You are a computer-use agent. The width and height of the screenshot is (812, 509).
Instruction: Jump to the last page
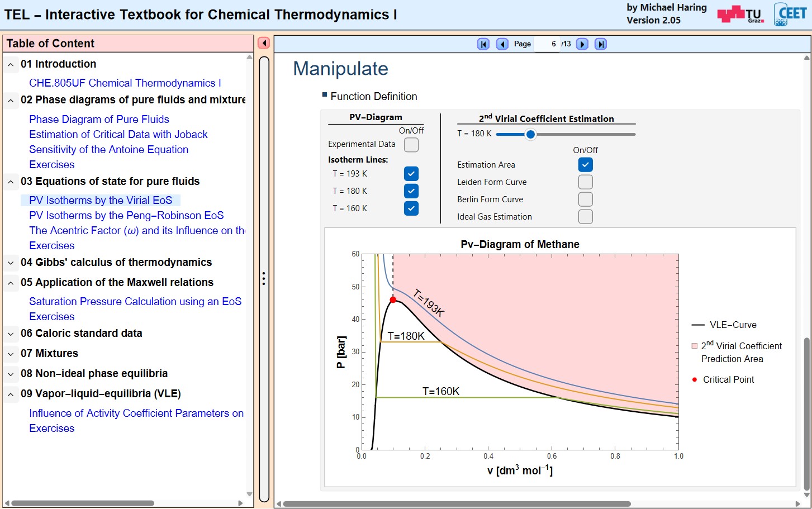click(x=601, y=44)
